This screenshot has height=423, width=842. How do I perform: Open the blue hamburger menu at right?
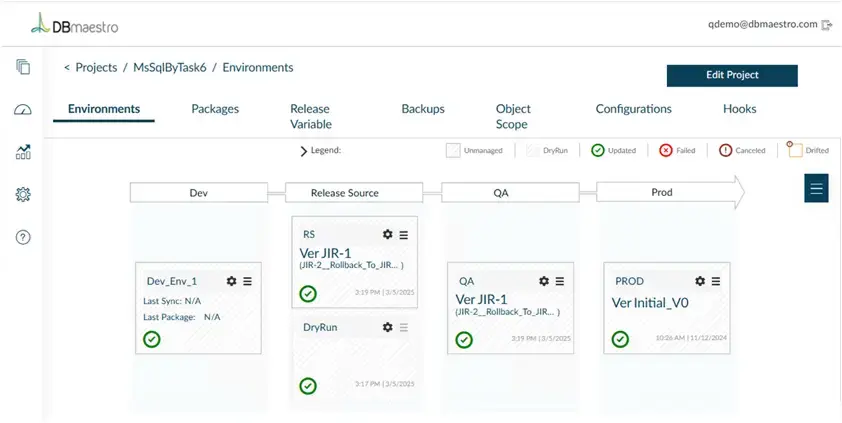[816, 188]
